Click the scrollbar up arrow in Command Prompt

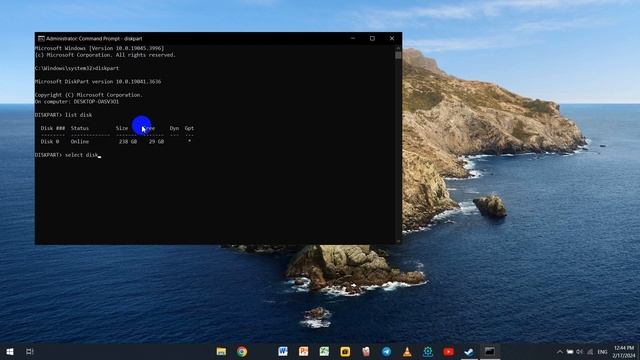[398, 47]
